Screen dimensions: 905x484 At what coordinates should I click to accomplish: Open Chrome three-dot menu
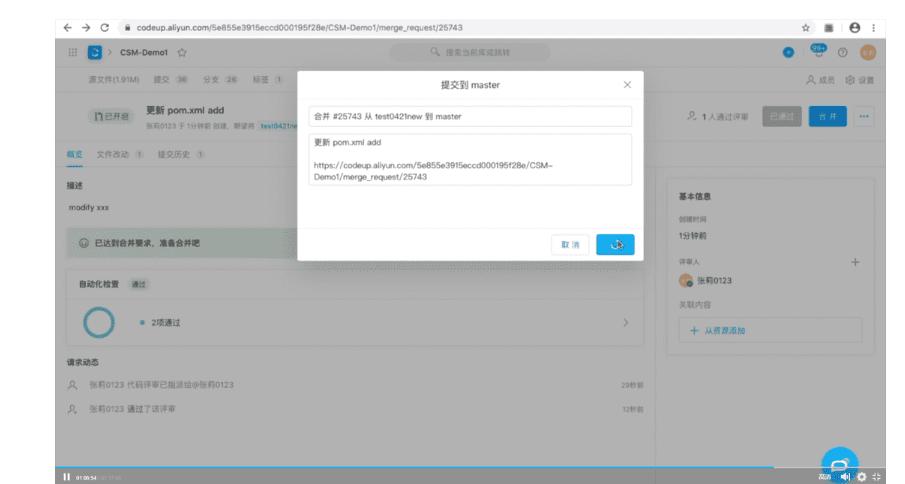[873, 28]
